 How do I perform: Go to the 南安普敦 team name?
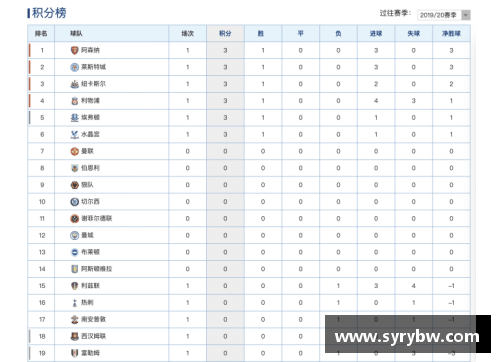[x=93, y=319]
